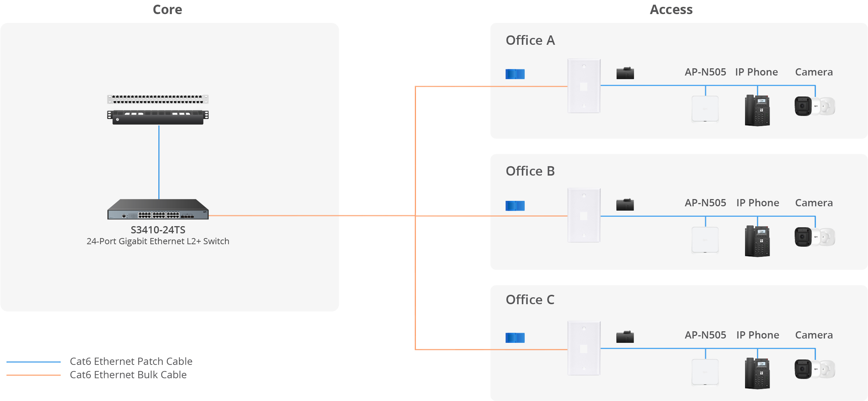Select the IP Phone image in Office B
Viewport: 868px width, 401px height.
[757, 241]
